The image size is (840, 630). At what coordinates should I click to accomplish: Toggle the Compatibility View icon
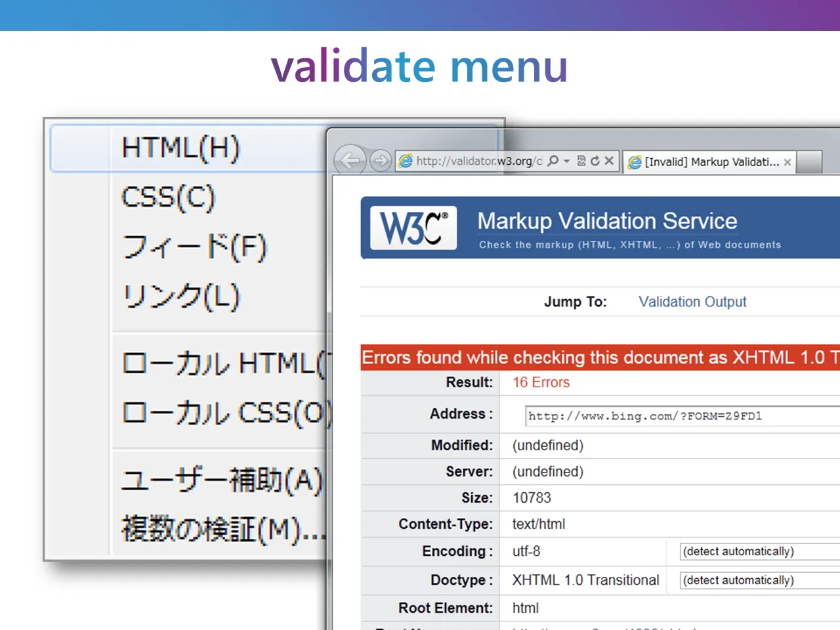click(x=581, y=161)
